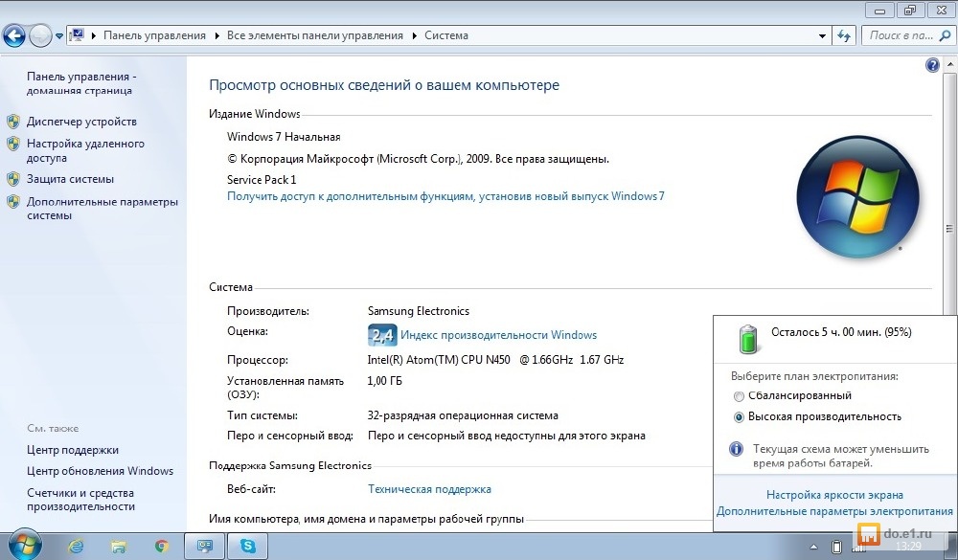Click the green battery icon in the popup
This screenshot has height=560, width=958.
[x=748, y=339]
